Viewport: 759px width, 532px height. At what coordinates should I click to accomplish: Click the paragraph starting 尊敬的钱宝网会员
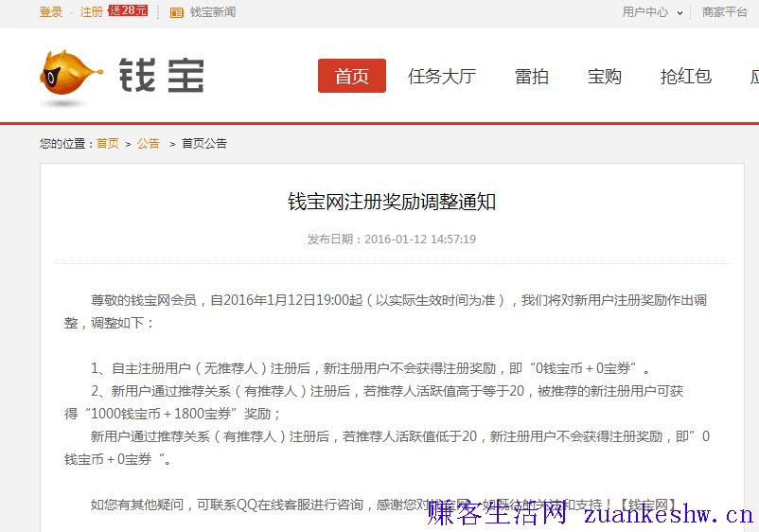tap(386, 311)
